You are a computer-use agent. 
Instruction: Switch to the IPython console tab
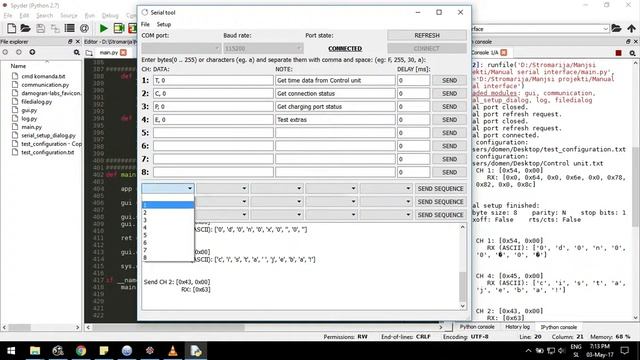[x=559, y=327]
